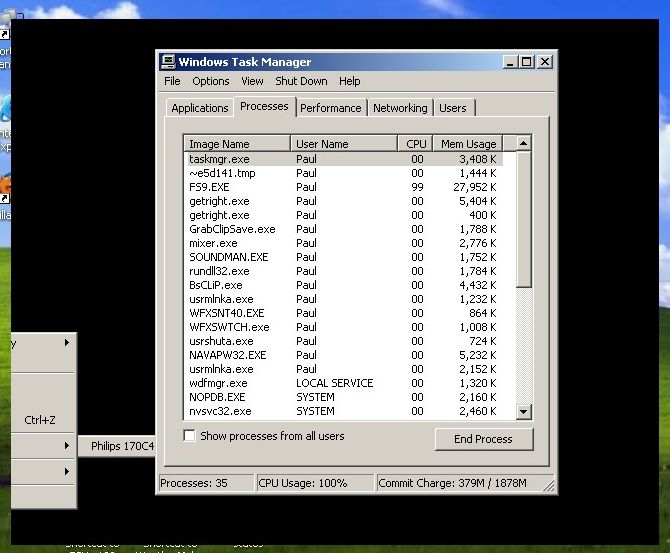Click the End Process button
Viewport: 670px width, 553px height.
coord(484,439)
